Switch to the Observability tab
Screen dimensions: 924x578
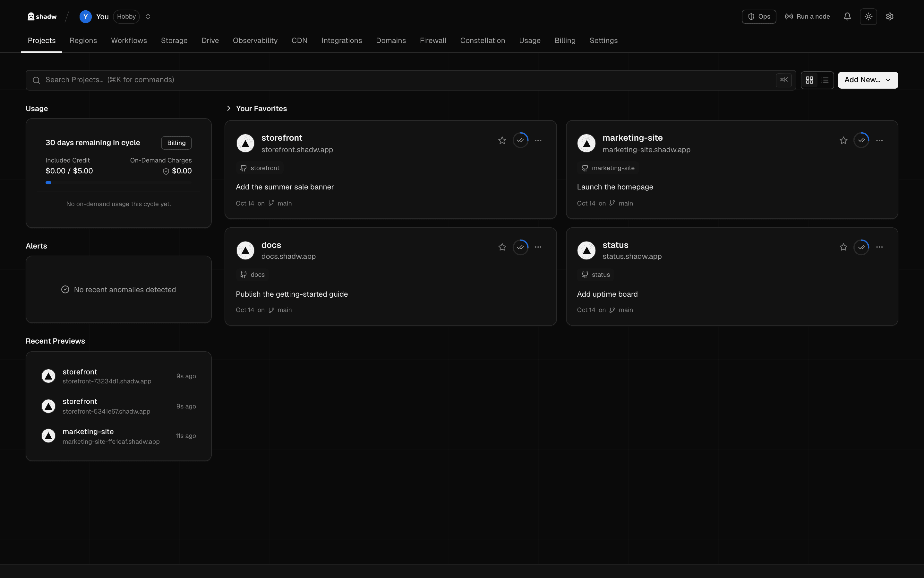(255, 40)
